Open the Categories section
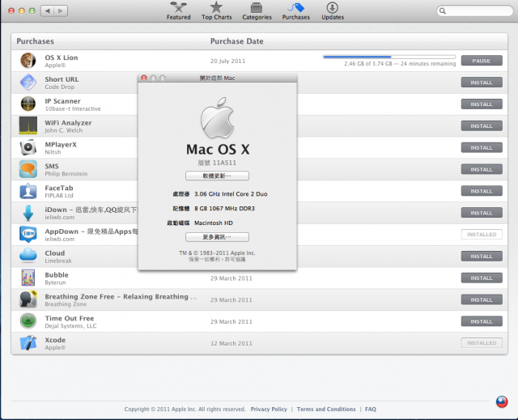 pyautogui.click(x=257, y=11)
